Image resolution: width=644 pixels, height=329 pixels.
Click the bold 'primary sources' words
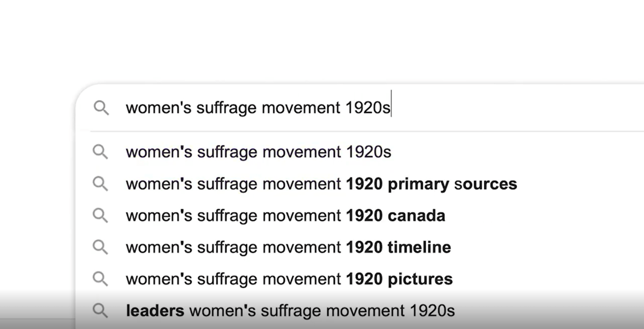(452, 185)
